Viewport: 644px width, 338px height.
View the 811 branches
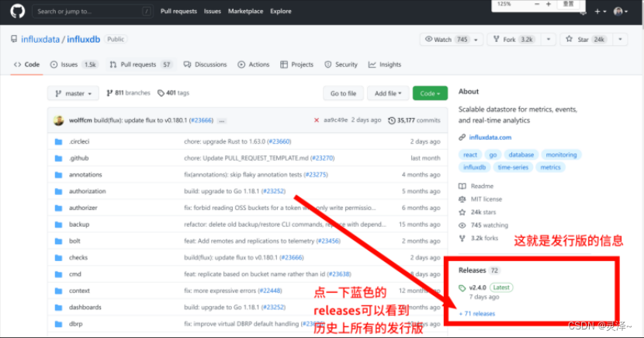click(x=128, y=93)
